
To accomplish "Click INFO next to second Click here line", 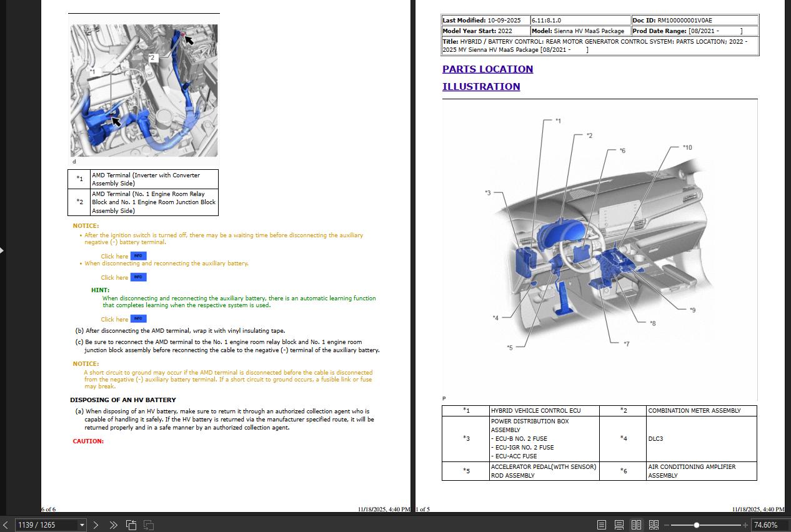I will click(137, 277).
